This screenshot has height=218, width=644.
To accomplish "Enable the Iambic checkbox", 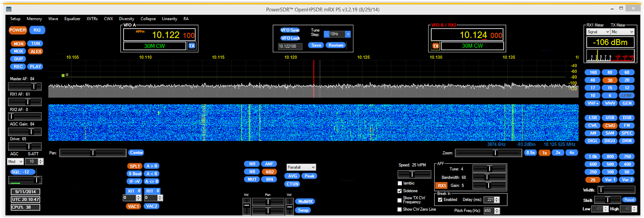I will 400,183.
